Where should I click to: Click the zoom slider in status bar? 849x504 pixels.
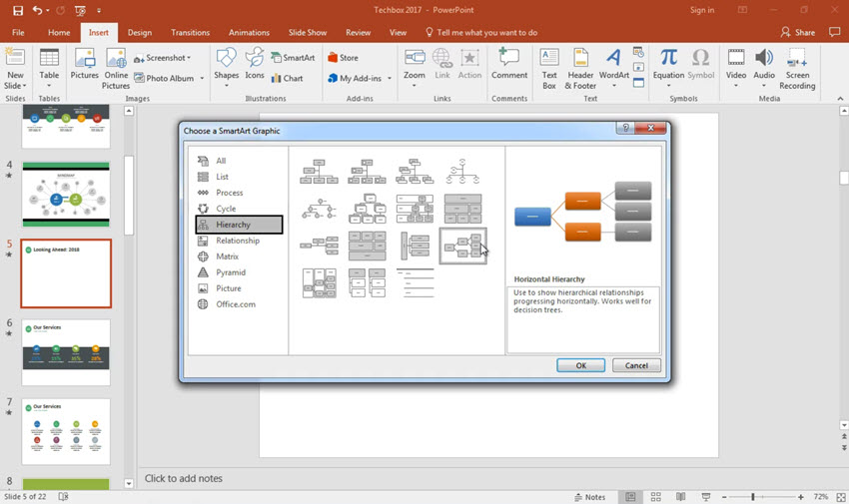(752, 496)
